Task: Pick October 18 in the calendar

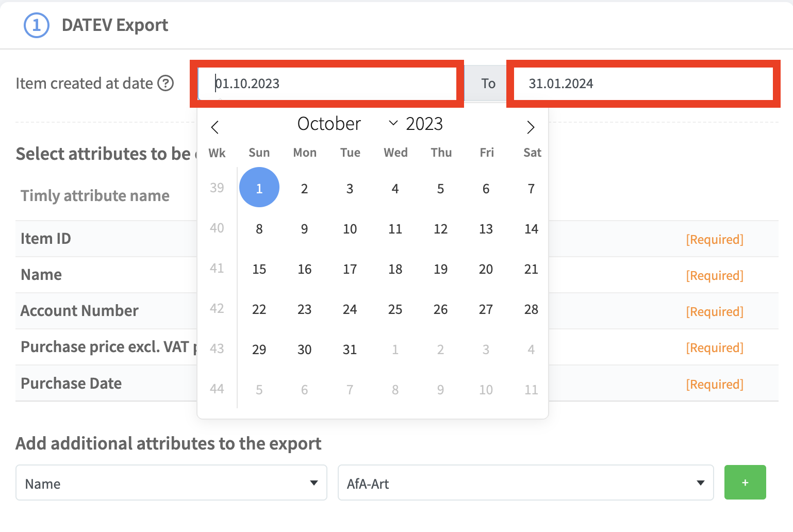Action: 395,269
